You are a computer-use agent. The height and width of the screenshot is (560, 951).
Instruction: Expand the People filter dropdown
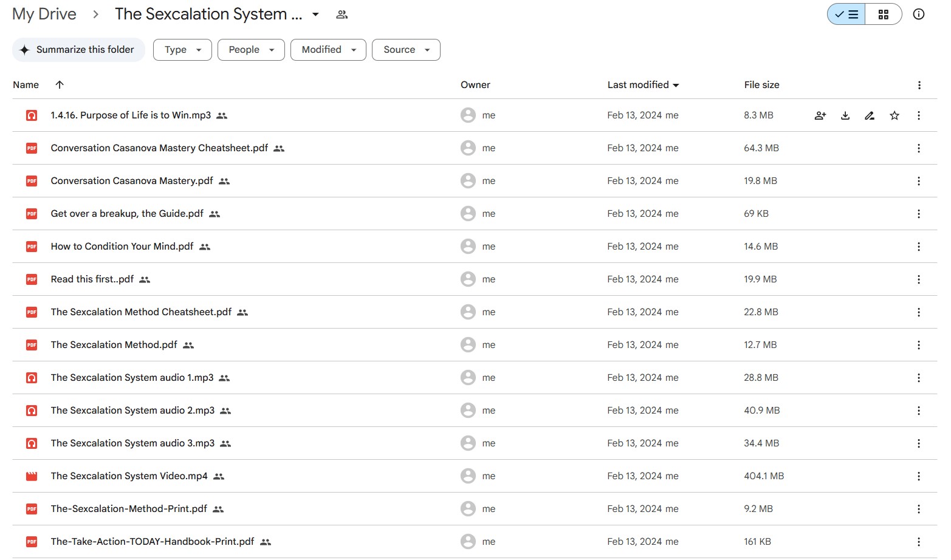[251, 50]
